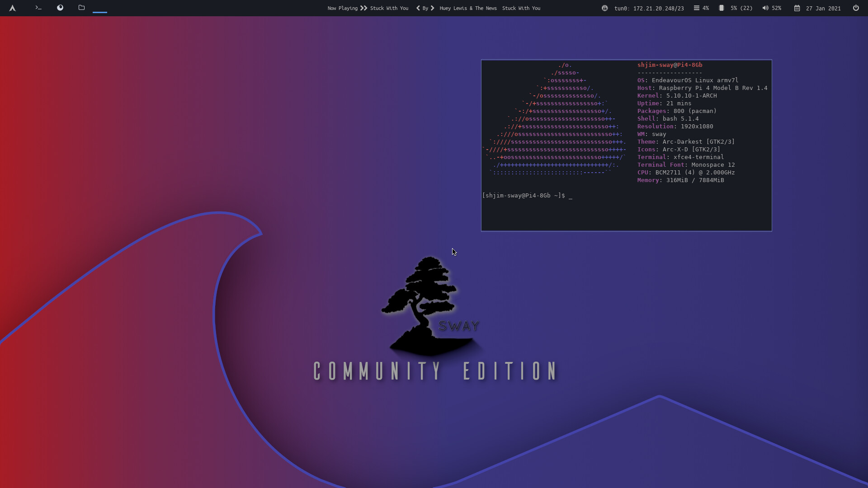Click the 'Uptime: 21 mins' line
This screenshot has height=488, width=868.
(x=664, y=103)
